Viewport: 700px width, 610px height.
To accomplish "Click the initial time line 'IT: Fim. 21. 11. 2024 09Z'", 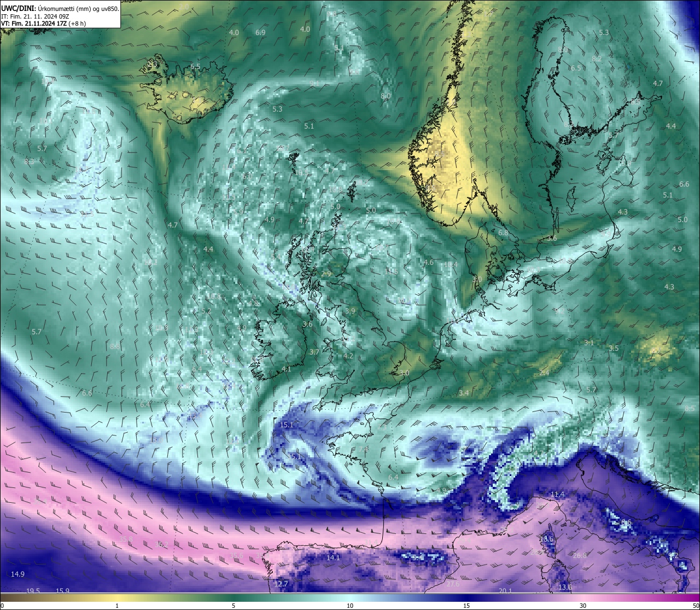I will [35, 16].
